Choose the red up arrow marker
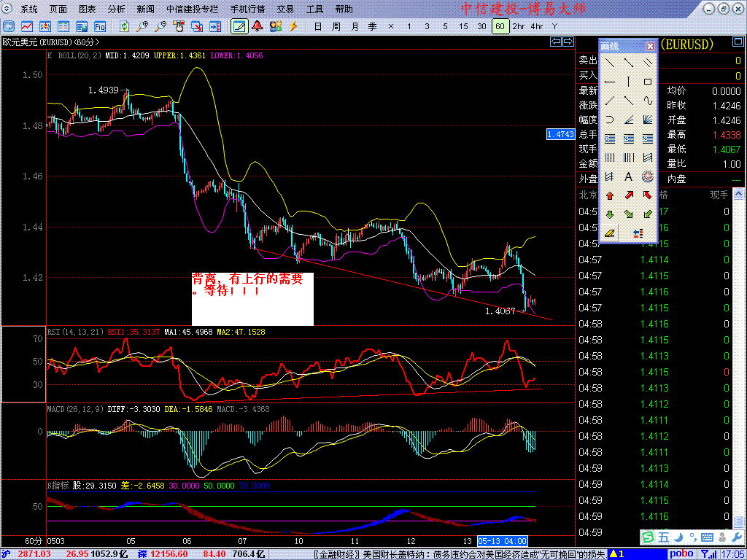This screenshot has height=560, width=747. (610, 195)
